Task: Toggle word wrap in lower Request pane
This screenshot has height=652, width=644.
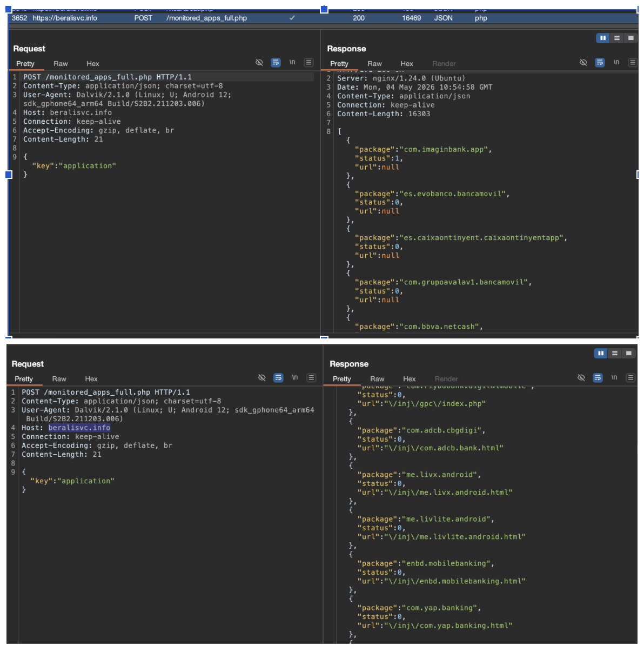Action: click(278, 378)
